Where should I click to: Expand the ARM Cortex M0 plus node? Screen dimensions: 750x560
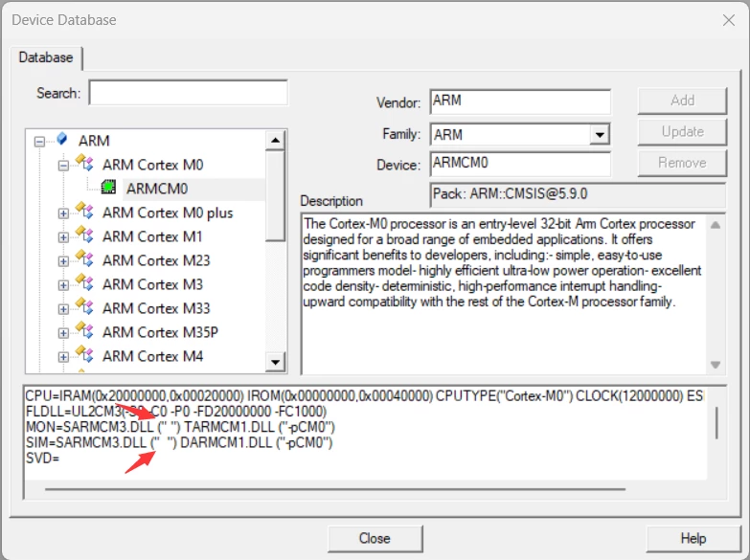click(x=63, y=213)
